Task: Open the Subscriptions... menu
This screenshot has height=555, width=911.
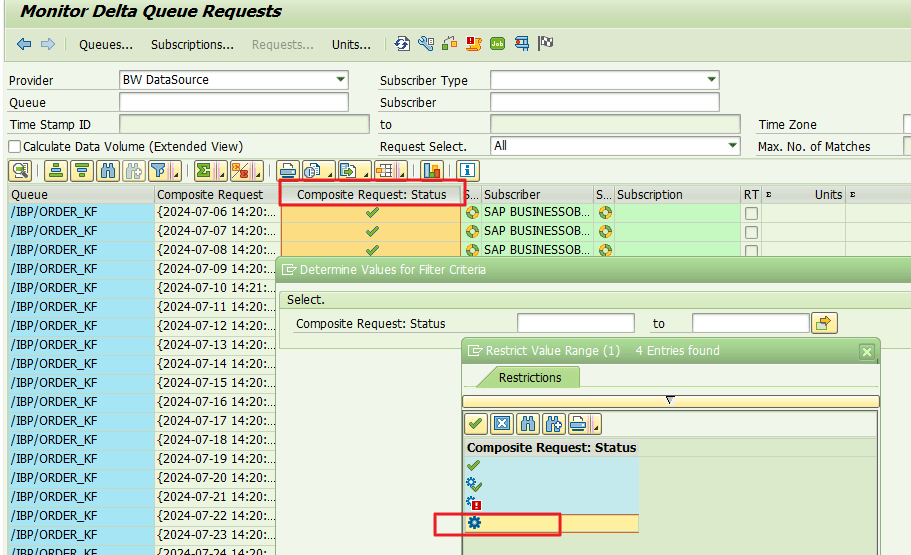Action: pyautogui.click(x=192, y=44)
